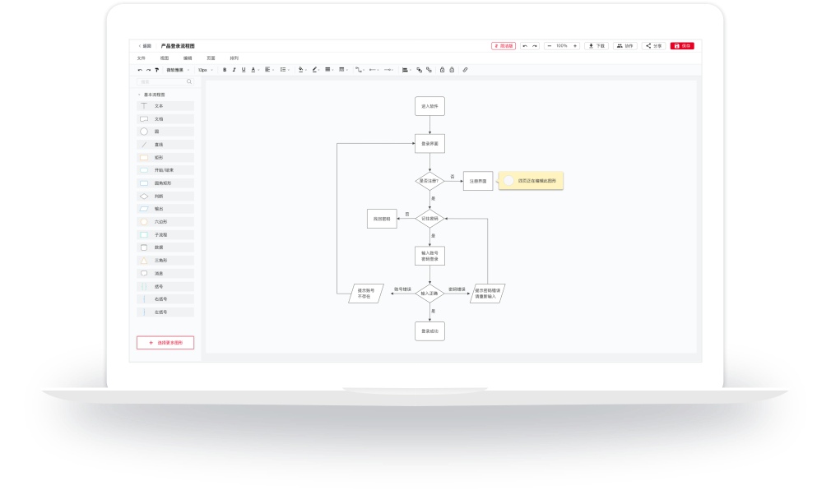Open the font size dropdown

[x=206, y=70]
